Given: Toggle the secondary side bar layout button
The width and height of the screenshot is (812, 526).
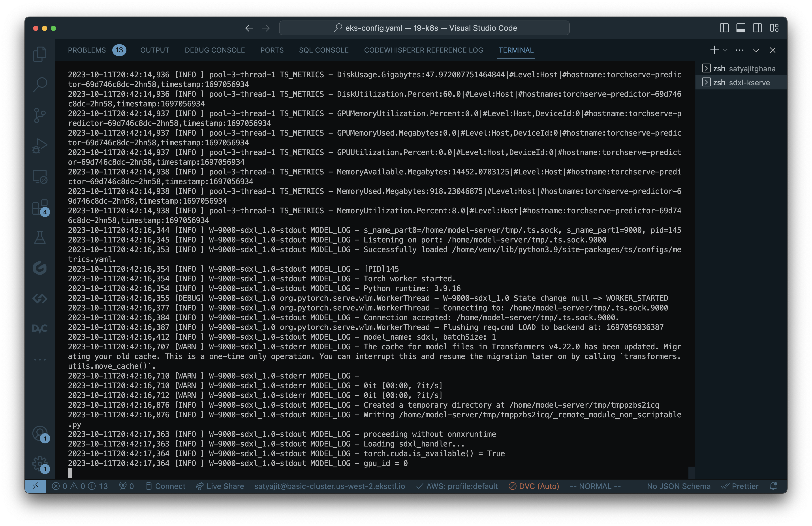Looking at the screenshot, I should pyautogui.click(x=757, y=28).
